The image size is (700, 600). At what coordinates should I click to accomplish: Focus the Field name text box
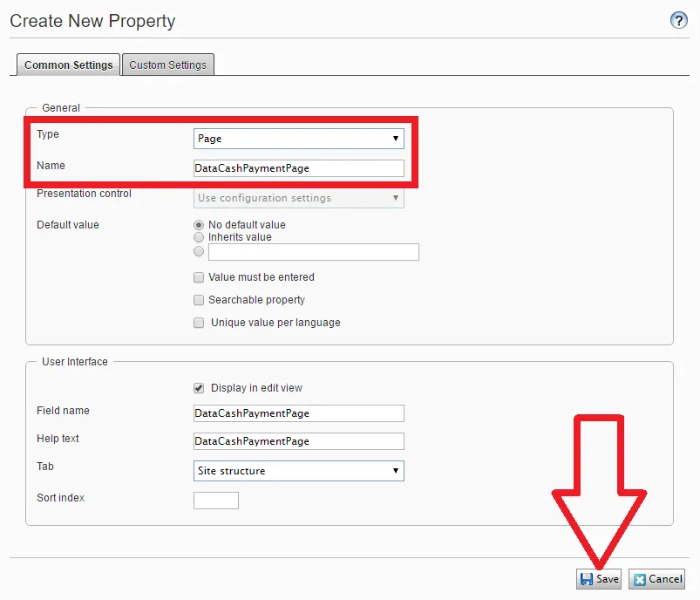299,413
